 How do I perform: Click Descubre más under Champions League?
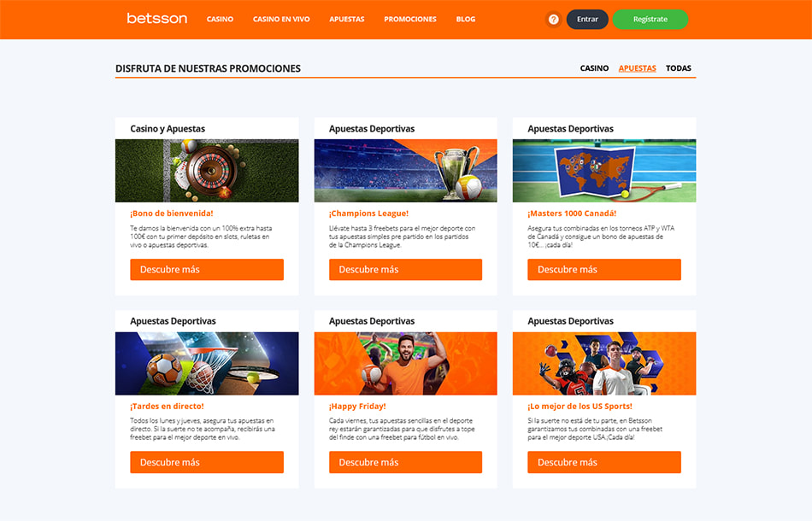click(x=405, y=270)
